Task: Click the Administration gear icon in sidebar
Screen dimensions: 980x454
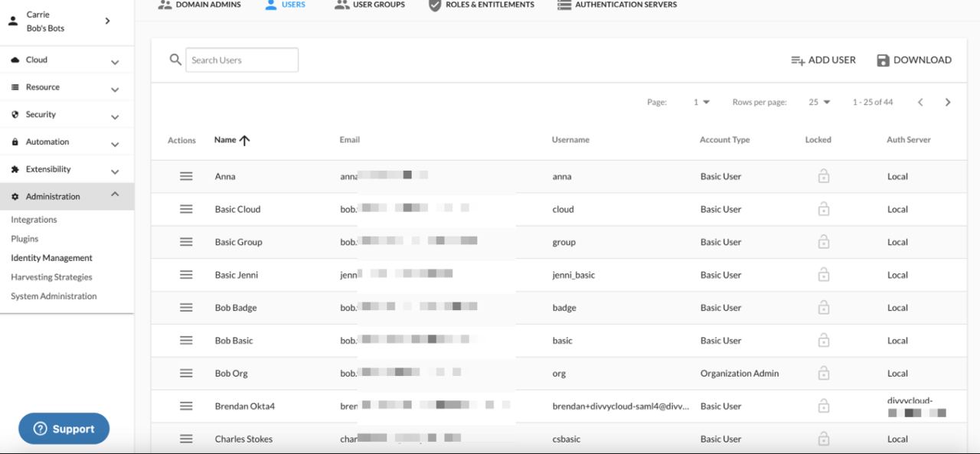Action: [x=15, y=197]
